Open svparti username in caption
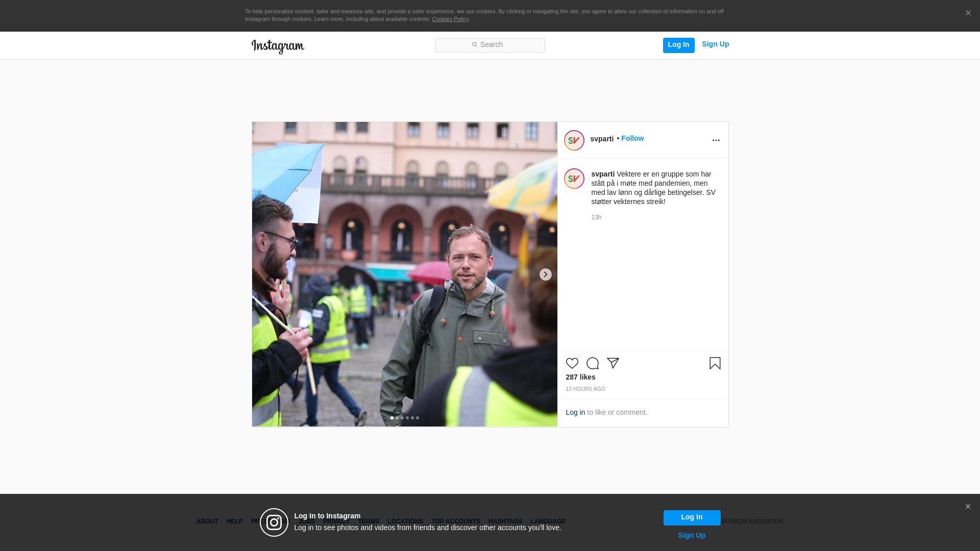This screenshot has width=980, height=551. (x=603, y=174)
